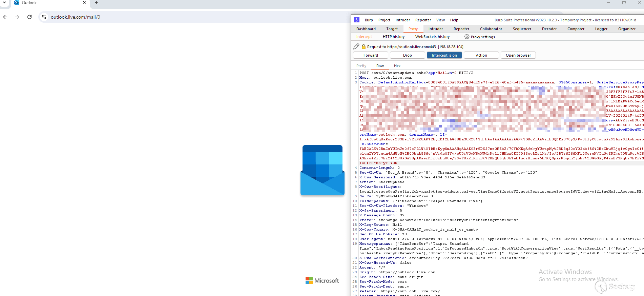Switch to the Repeater tool tab
This screenshot has width=644, height=296.
tap(461, 29)
